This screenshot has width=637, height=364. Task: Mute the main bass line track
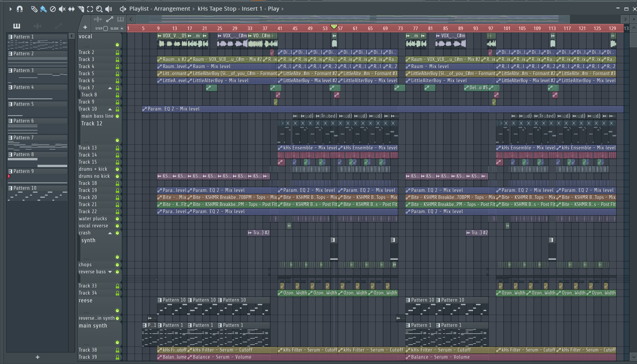(x=117, y=116)
